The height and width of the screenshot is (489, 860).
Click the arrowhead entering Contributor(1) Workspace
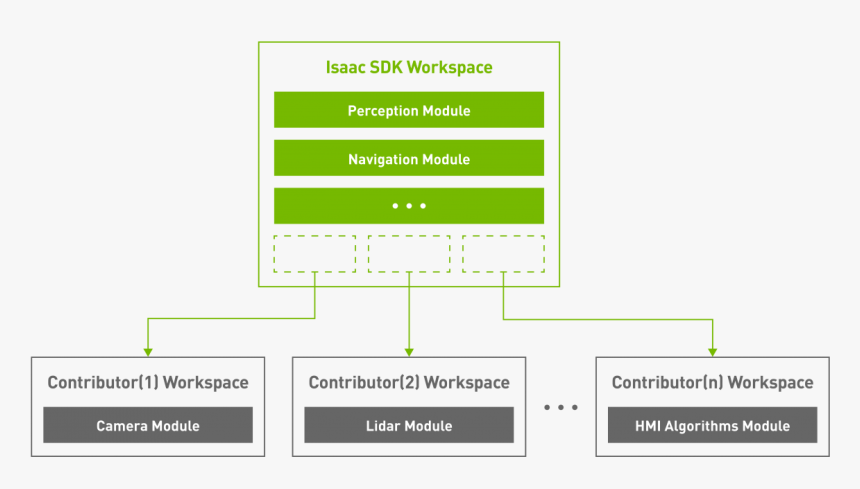pos(148,351)
